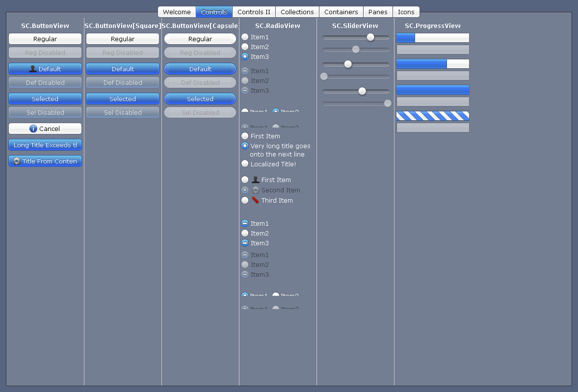Click the striped indeterminate progress bar
Viewport: 578px width, 392px height.
coord(432,116)
